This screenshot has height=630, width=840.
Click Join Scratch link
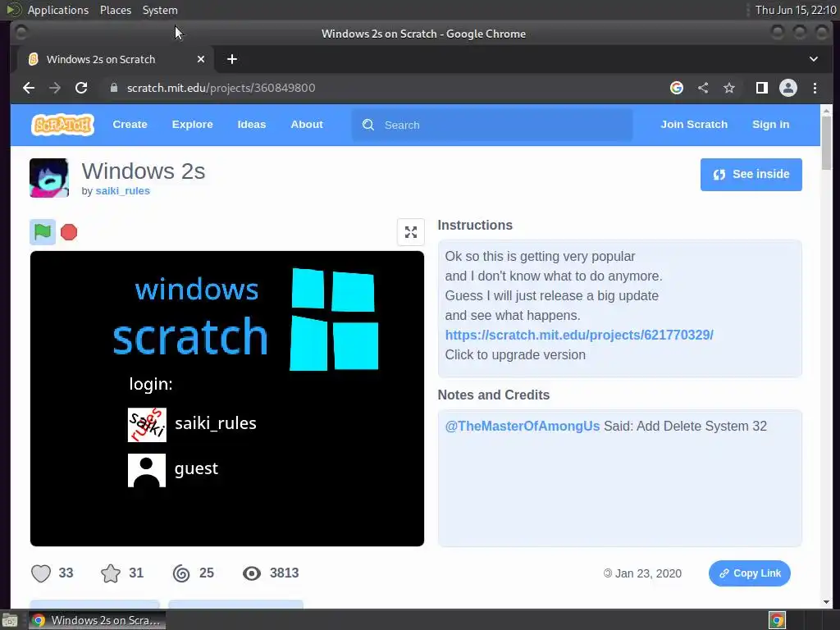click(x=694, y=125)
